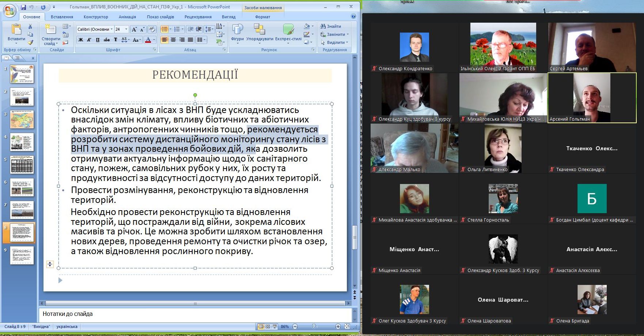Image resolution: width=644 pixels, height=336 pixels.
Task: Expand the font size 24 dropdown
Action: pos(126,29)
